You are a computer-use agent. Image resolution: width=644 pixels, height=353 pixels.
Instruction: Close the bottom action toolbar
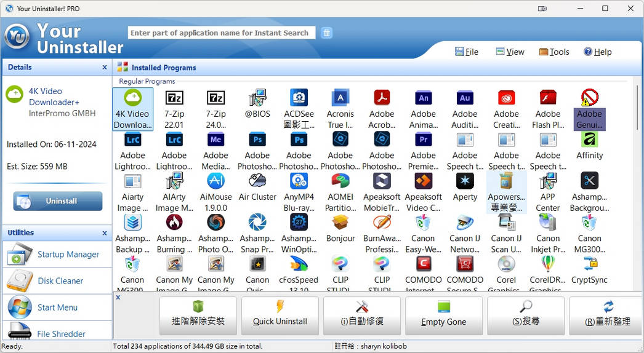pos(118,297)
